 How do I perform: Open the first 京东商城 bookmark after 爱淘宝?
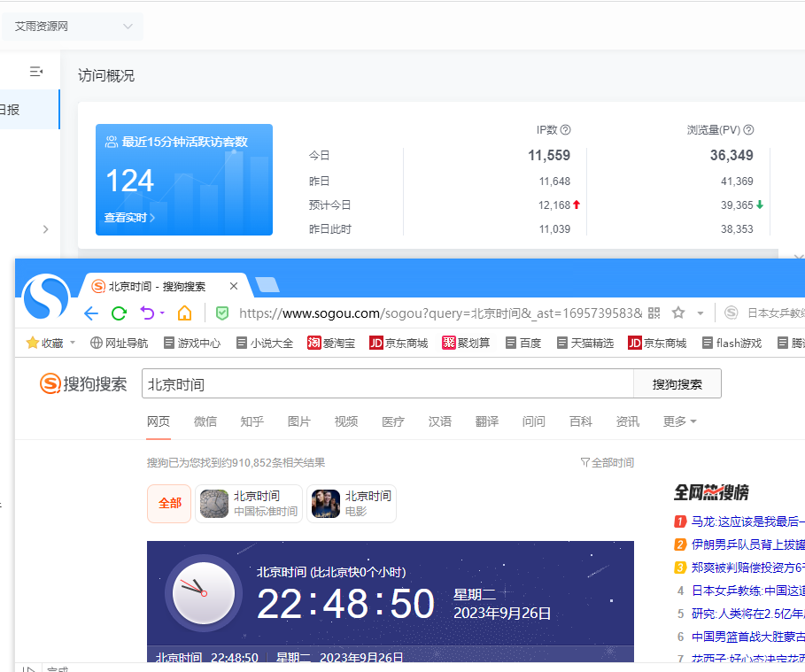399,343
